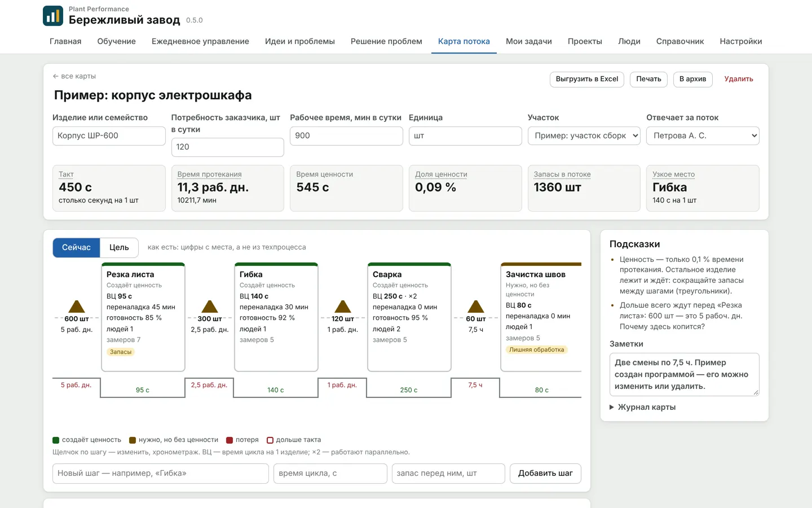Open the Отвечает за поток dropdown
The height and width of the screenshot is (508, 812).
[x=703, y=135]
